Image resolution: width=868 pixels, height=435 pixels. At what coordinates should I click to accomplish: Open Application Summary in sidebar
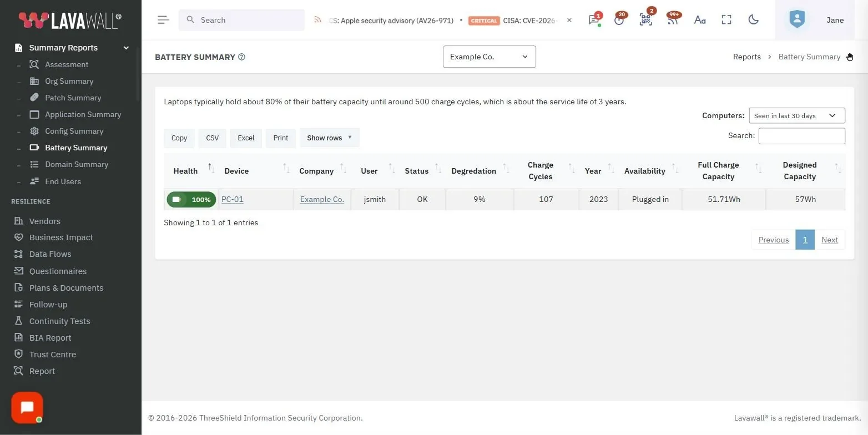coord(83,114)
